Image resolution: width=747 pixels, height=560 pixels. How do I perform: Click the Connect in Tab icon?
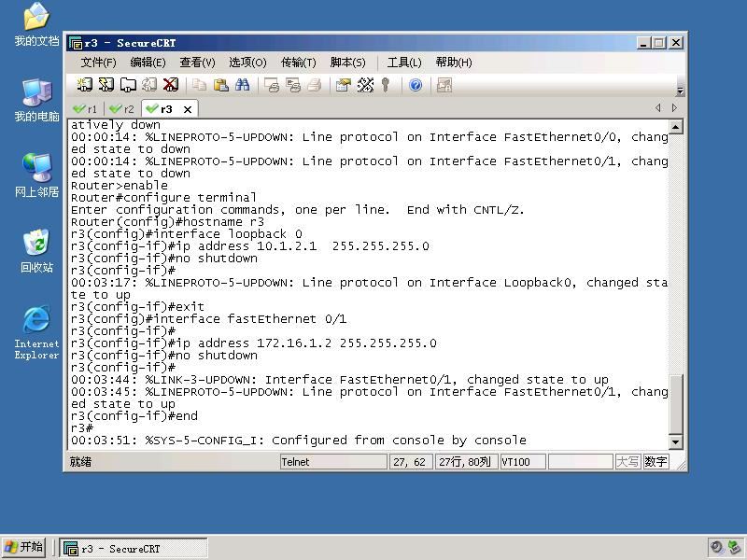click(x=128, y=85)
